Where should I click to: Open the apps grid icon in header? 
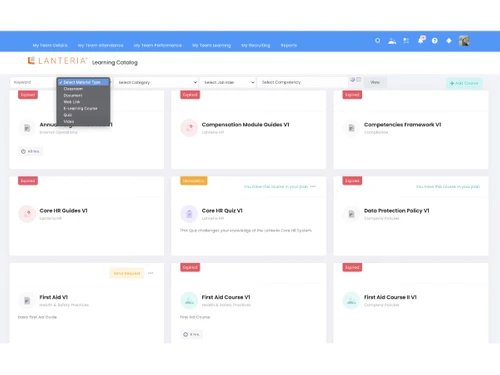tap(406, 41)
